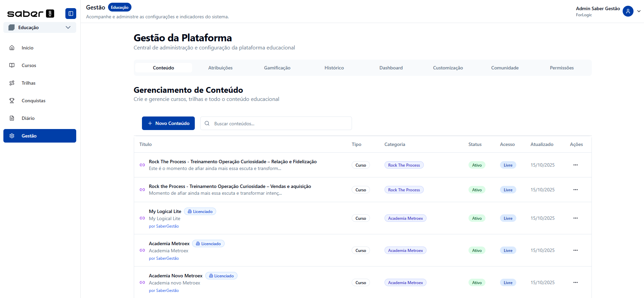Screen dimensions: 644x298
Task: Select the Conquistas trophy icon
Action: [x=12, y=101]
